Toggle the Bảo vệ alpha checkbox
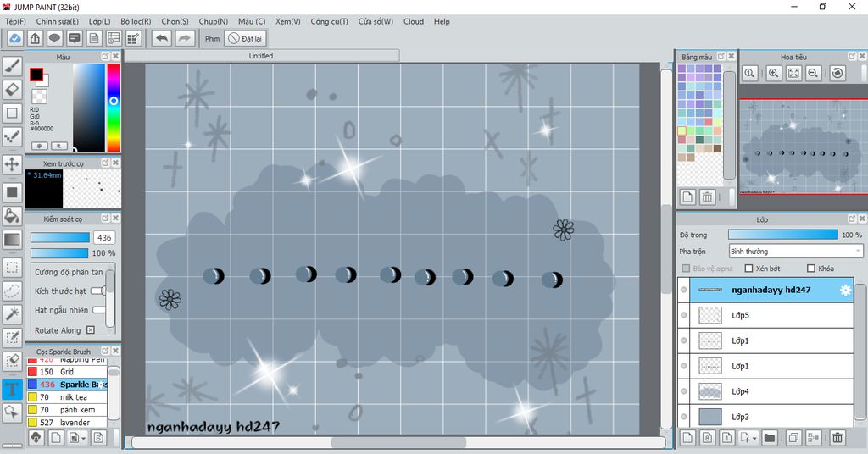Viewport: 868px width, 454px height. tap(686, 269)
